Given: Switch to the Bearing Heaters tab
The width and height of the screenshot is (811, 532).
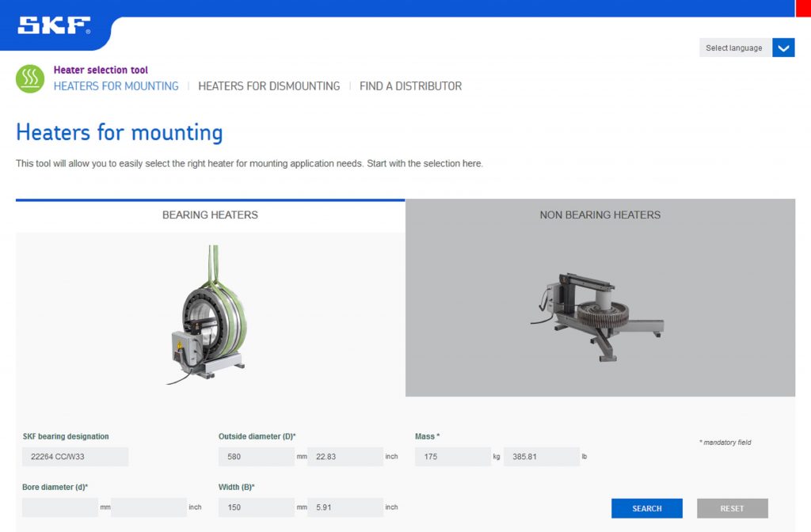Looking at the screenshot, I should point(210,215).
